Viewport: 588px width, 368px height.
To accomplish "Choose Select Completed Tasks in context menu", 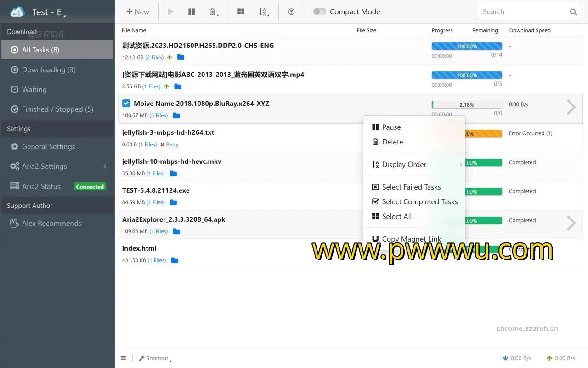I will (x=419, y=201).
